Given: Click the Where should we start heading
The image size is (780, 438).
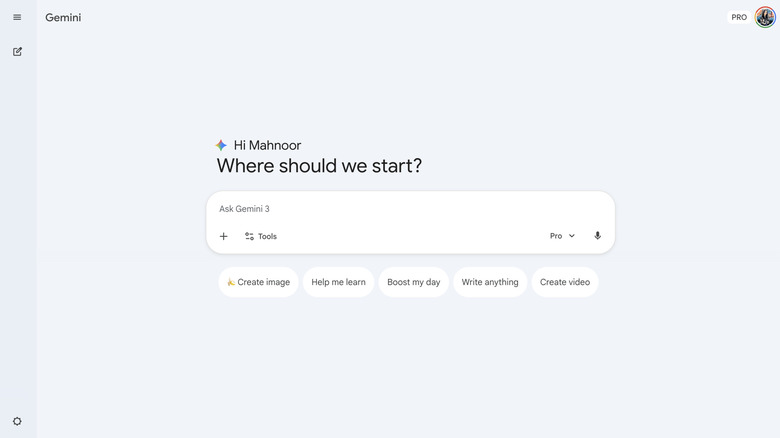Looking at the screenshot, I should coord(319,166).
